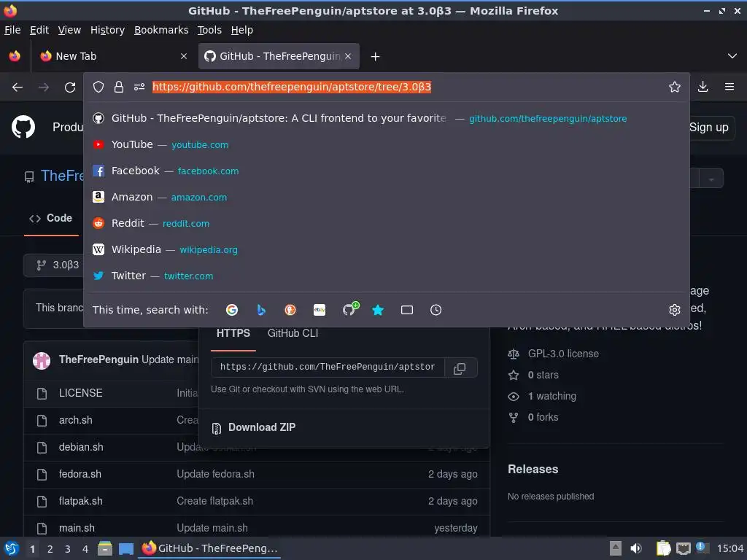Screen dimensions: 747x560
Task: Open a new tab with plus button
Action: 376,57
